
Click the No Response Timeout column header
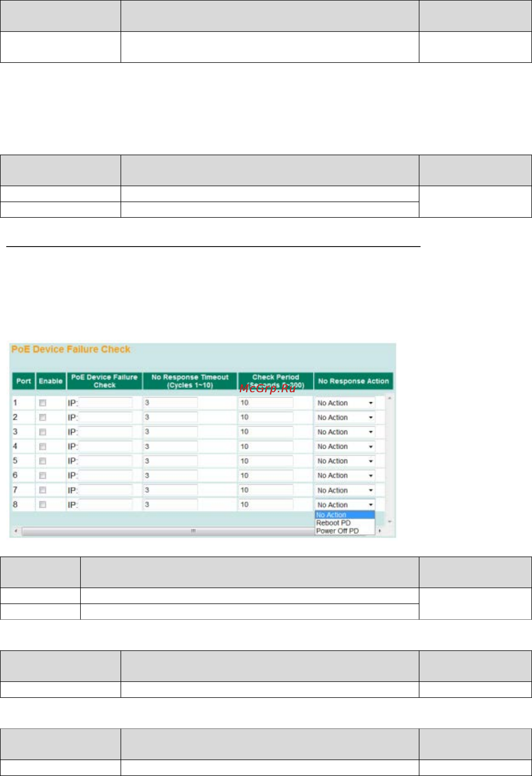tap(190, 381)
